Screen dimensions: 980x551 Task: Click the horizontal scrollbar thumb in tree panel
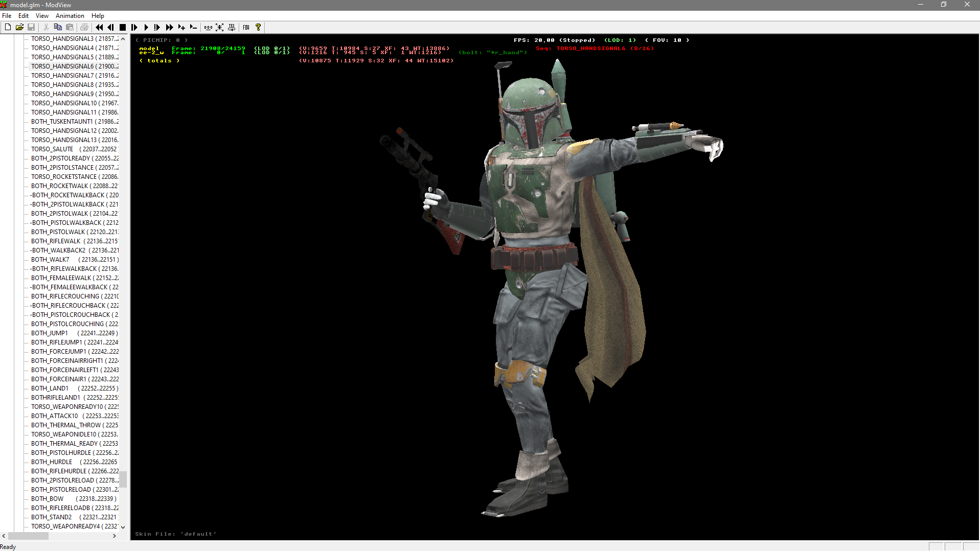pyautogui.click(x=28, y=536)
